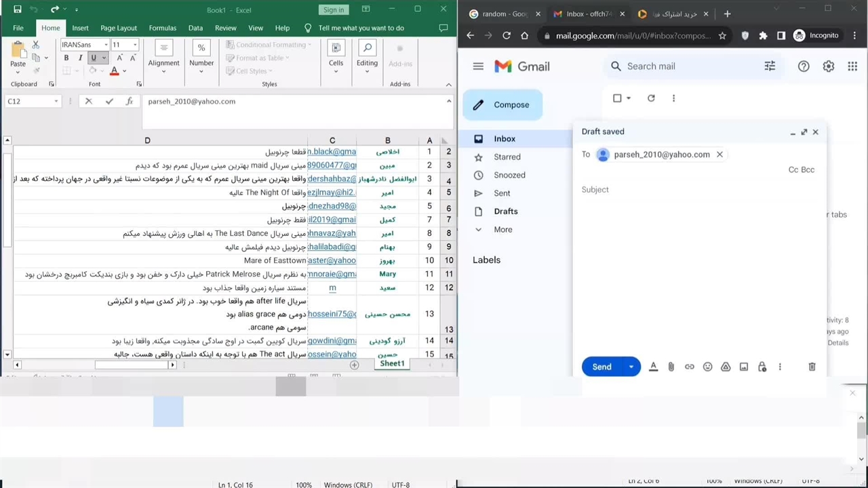This screenshot has width=868, height=488.
Task: Click the attach files paperclip icon
Action: (x=671, y=367)
